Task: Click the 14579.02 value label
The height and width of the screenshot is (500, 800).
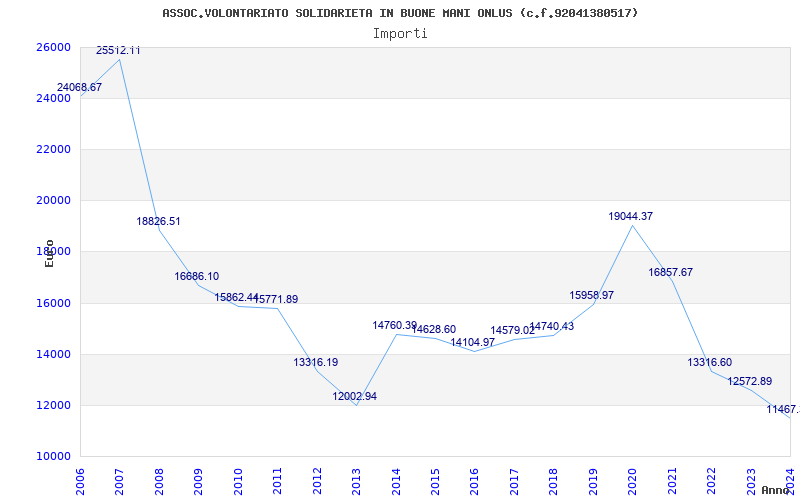Action: click(512, 330)
